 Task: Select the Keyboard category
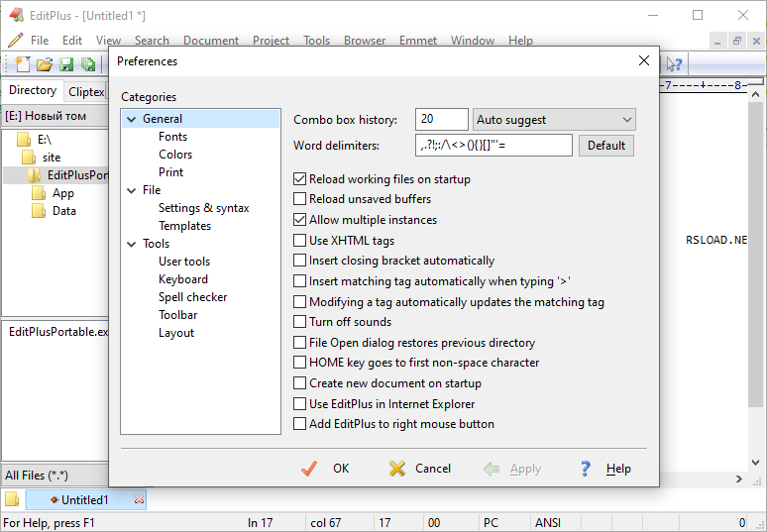coord(183,279)
